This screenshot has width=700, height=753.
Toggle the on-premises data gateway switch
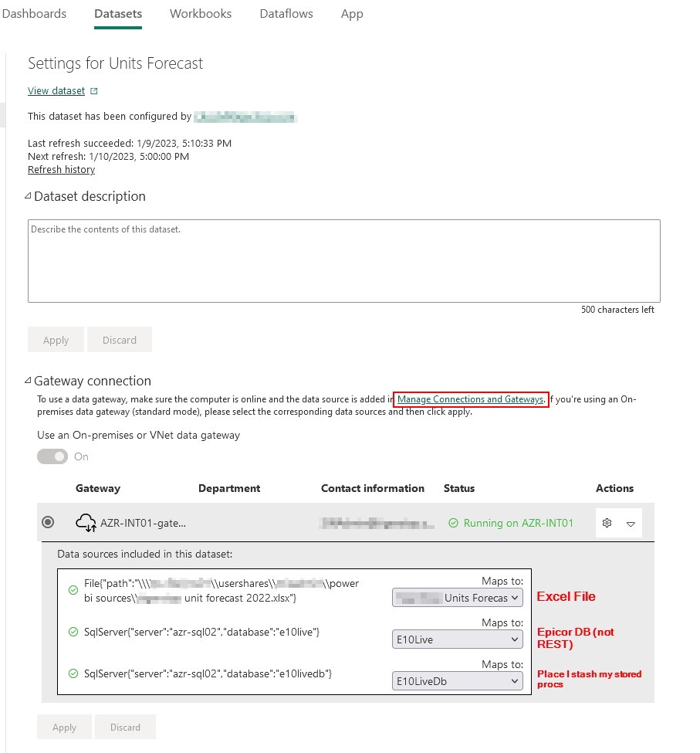(53, 456)
